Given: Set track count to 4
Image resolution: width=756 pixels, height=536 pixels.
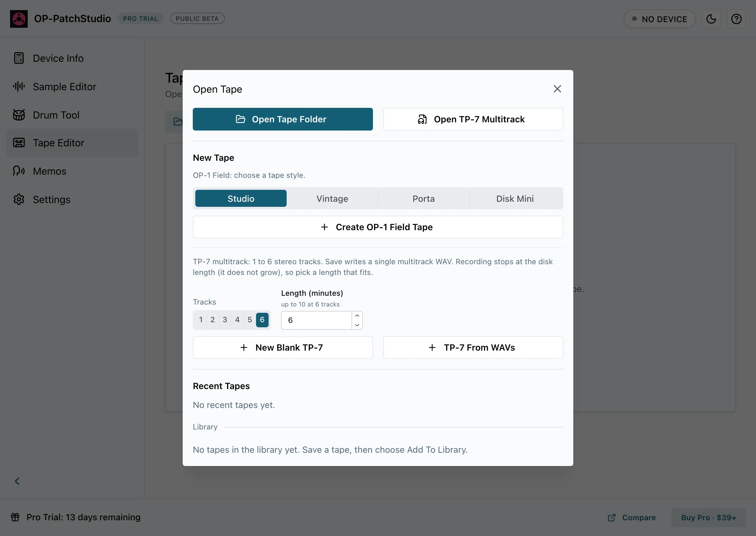Looking at the screenshot, I should click(238, 319).
